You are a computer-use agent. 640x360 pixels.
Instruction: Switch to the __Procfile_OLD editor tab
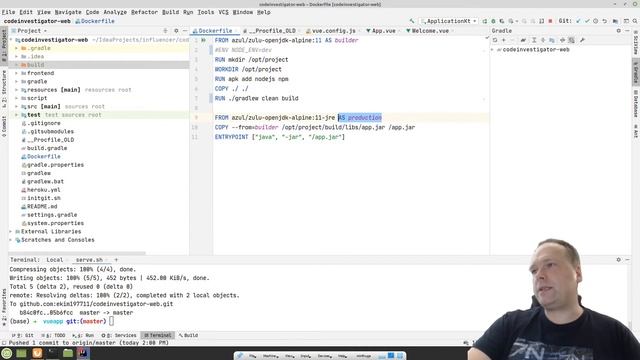(x=271, y=31)
